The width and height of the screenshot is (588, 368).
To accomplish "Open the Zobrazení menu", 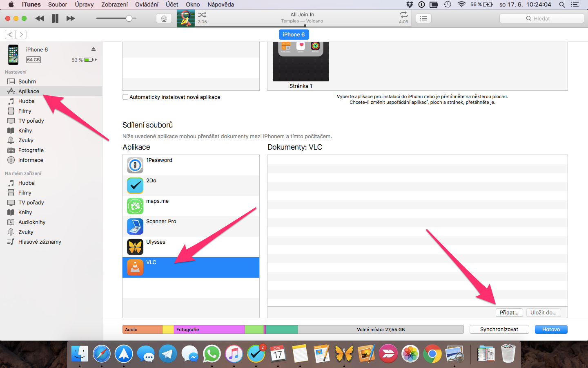I will (114, 4).
